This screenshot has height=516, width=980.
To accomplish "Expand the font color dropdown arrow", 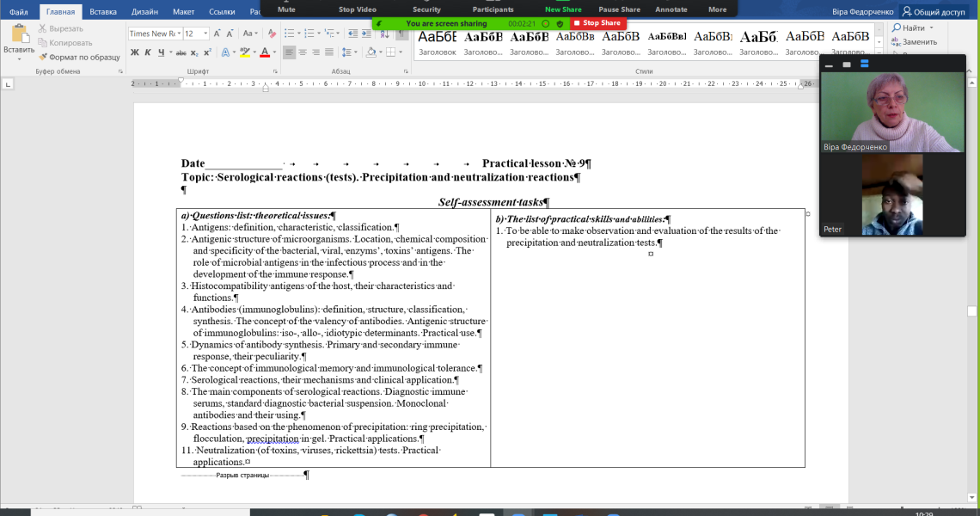I will point(273,52).
